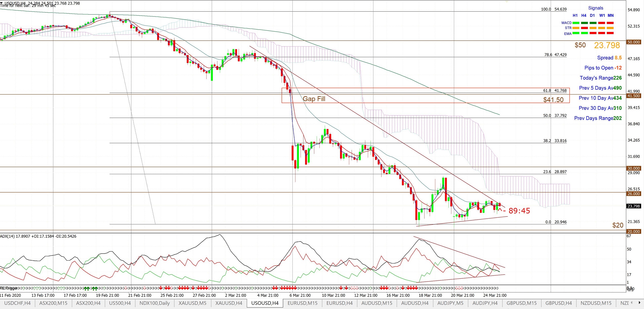
Task: Click the Prev Days Range202 line
Action: point(598,118)
